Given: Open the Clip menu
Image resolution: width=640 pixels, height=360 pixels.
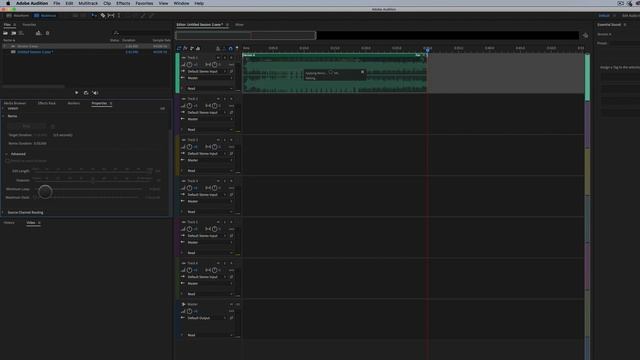Looking at the screenshot, I should click(107, 3).
